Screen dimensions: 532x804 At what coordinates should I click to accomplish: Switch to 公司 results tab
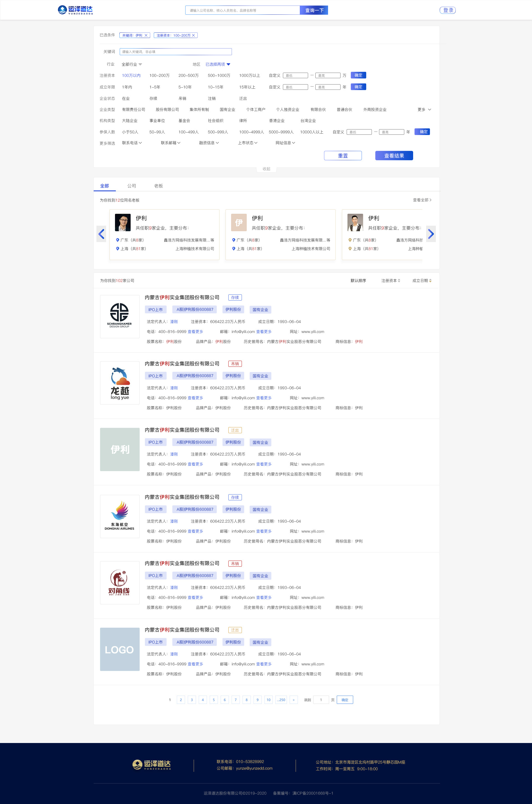coord(132,186)
